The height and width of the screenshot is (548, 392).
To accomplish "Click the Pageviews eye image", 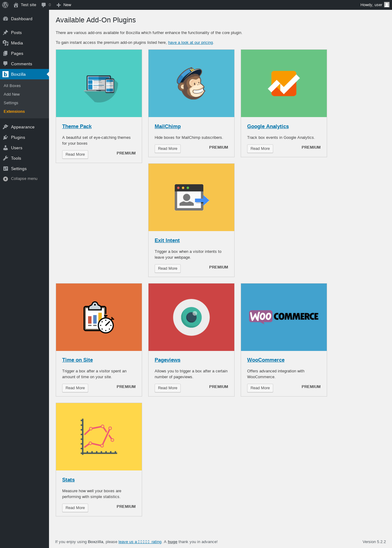I will (191, 317).
